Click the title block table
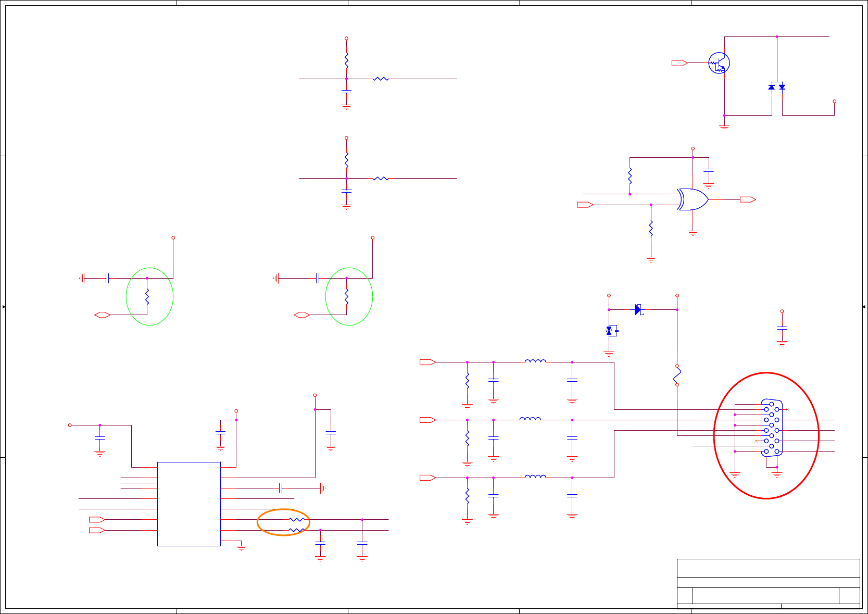868x614 pixels. click(x=768, y=584)
